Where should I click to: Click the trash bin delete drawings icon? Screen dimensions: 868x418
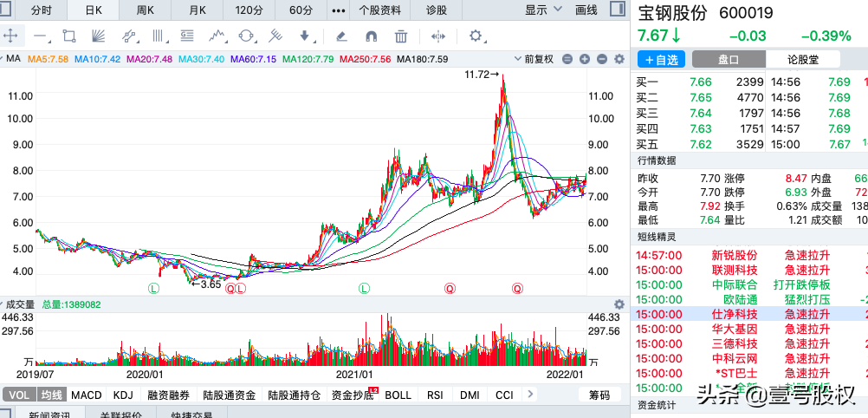[401, 36]
